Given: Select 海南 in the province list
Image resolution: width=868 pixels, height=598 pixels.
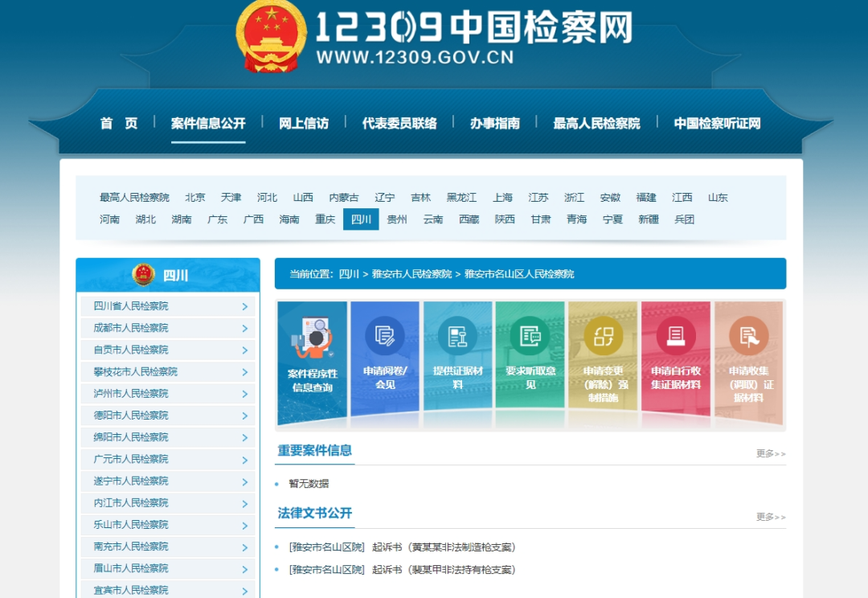Looking at the screenshot, I should [289, 219].
